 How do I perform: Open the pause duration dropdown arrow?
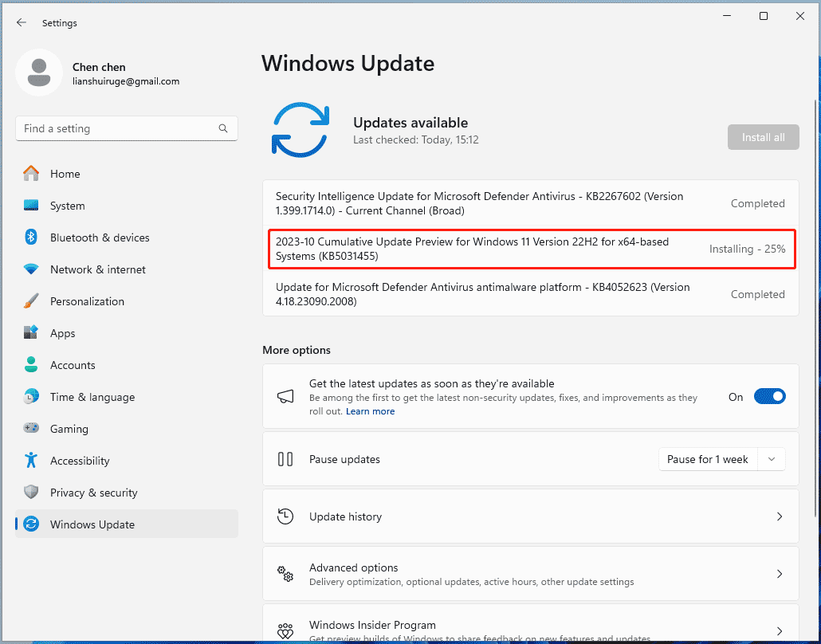click(772, 459)
